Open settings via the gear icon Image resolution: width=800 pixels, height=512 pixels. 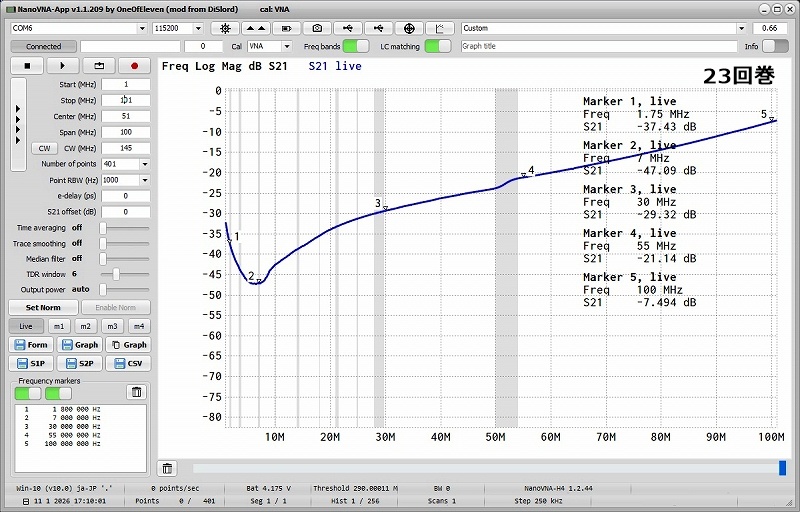pyautogui.click(x=225, y=28)
